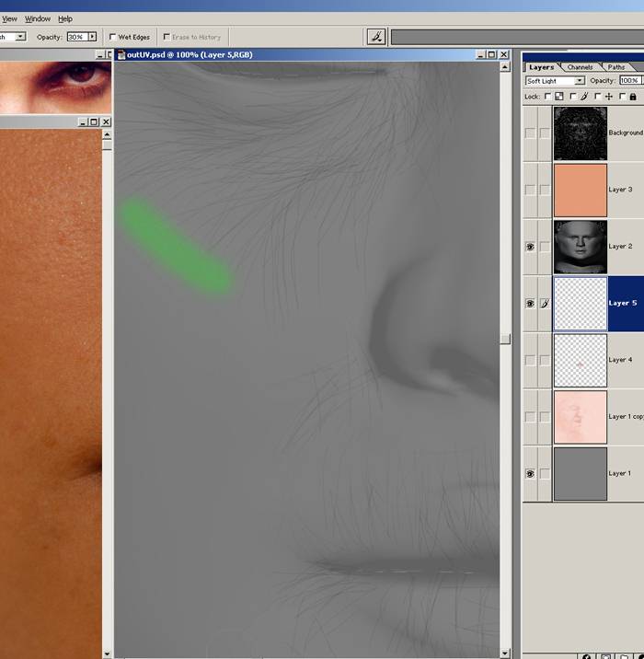Viewport: 644px width, 659px height.
Task: Open the Window menu
Action: click(x=38, y=18)
